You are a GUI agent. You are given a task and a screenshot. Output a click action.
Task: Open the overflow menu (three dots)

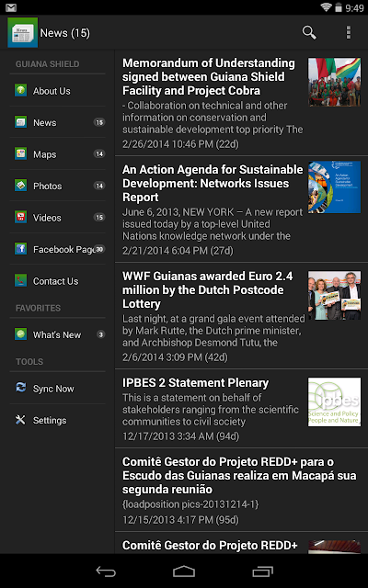349,33
